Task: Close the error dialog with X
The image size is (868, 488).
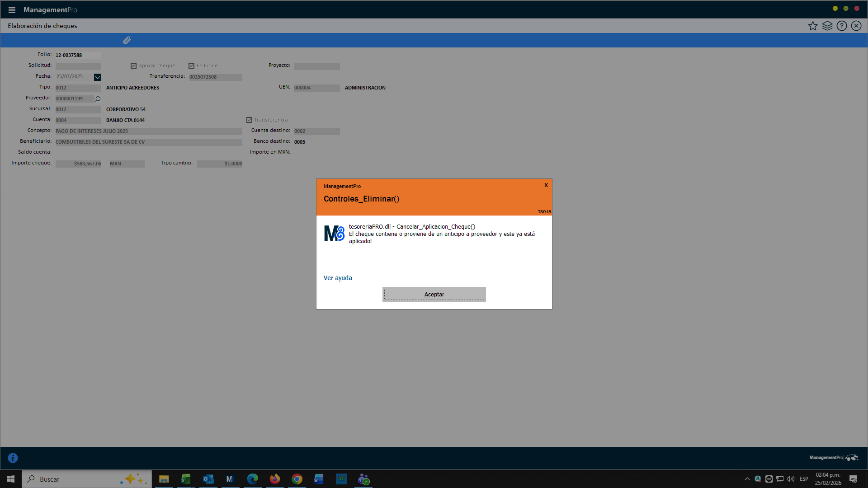Action: click(546, 185)
